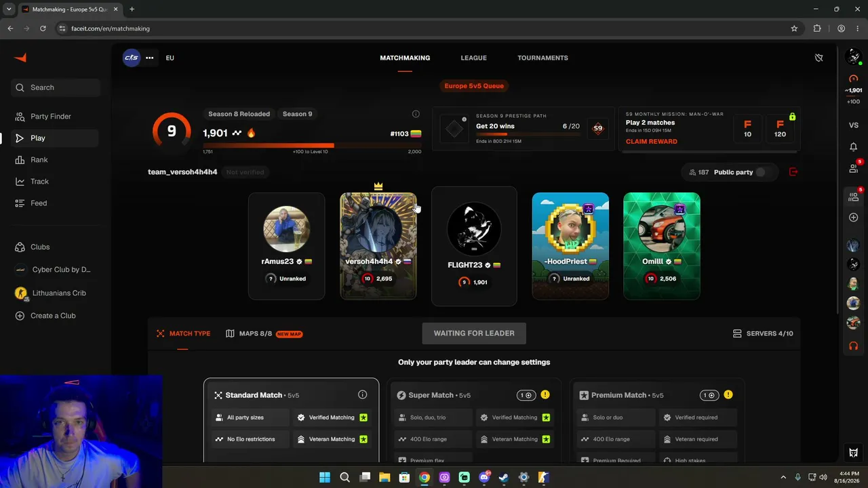Select the Premium Match option card
The height and width of the screenshot is (488, 868).
[657, 422]
